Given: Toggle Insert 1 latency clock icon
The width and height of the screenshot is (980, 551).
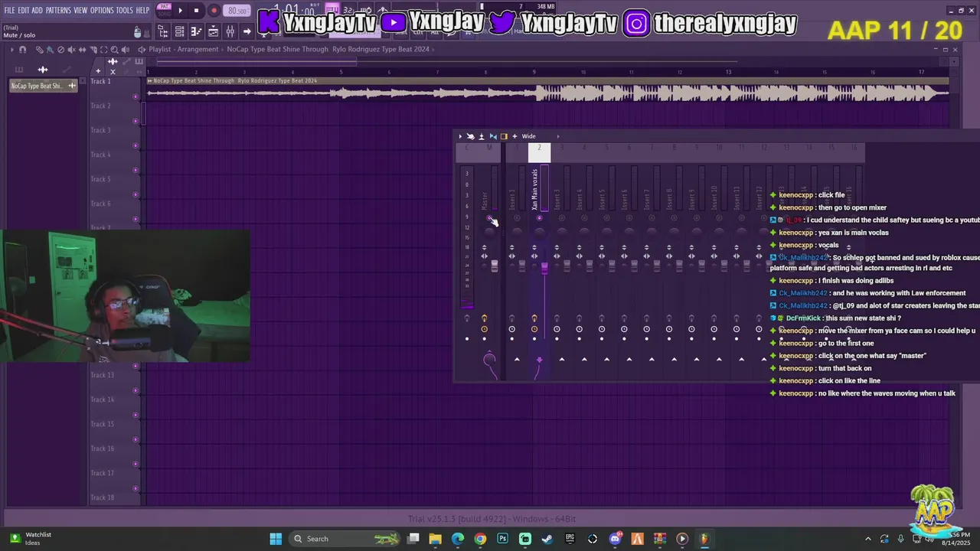Looking at the screenshot, I should (511, 329).
